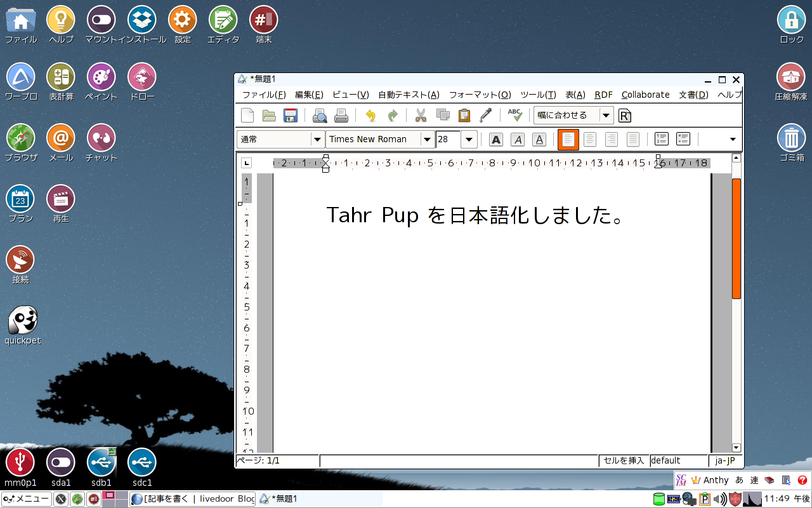
Task: Click the セルを挿入 status bar field
Action: (x=624, y=460)
